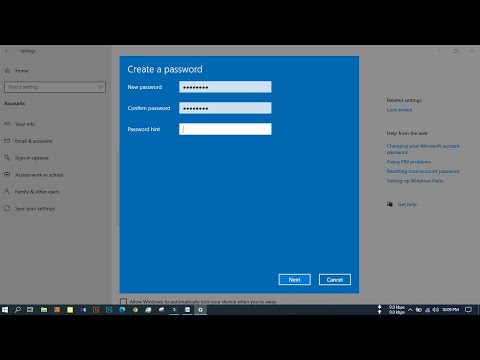The height and width of the screenshot is (360, 480).
Task: Click the Settings back arrow
Action: pyautogui.click(x=6, y=51)
